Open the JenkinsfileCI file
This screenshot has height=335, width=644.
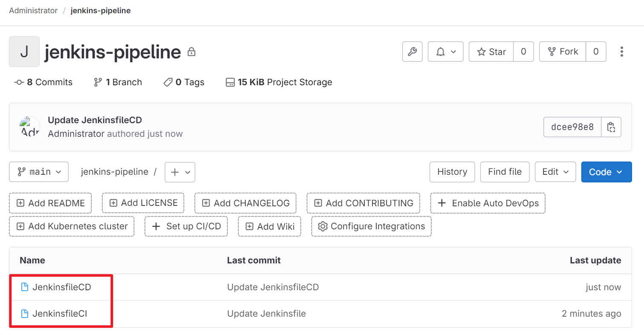60,314
